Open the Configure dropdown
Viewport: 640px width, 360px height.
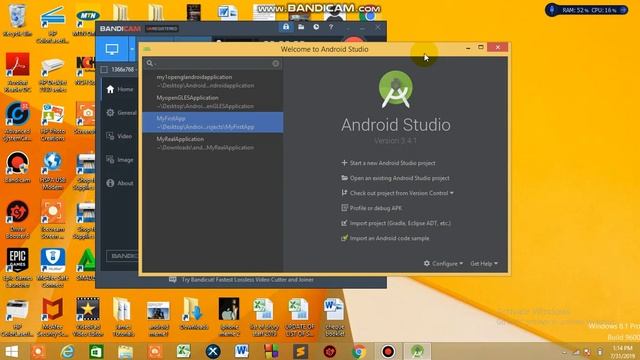pos(443,264)
